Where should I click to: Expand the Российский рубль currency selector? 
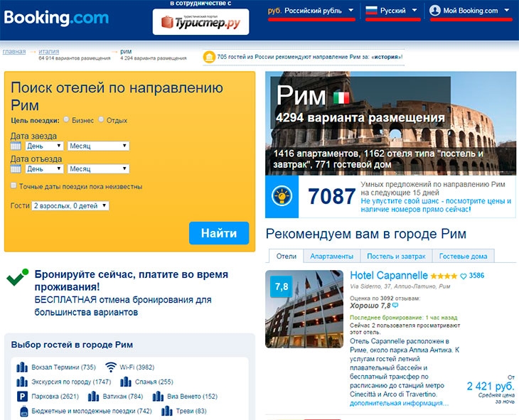(x=311, y=11)
